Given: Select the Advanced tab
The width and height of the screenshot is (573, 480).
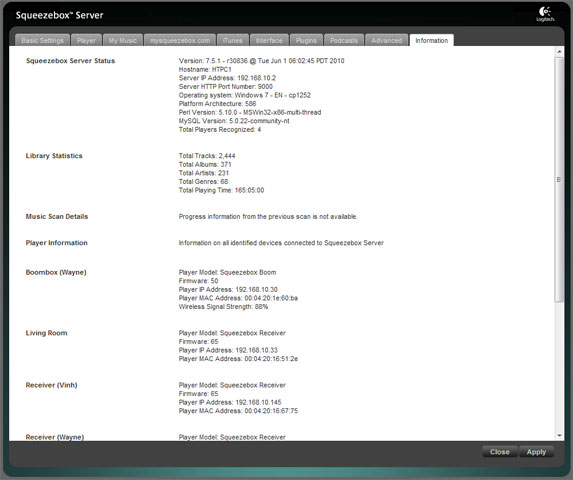Looking at the screenshot, I should [387, 40].
